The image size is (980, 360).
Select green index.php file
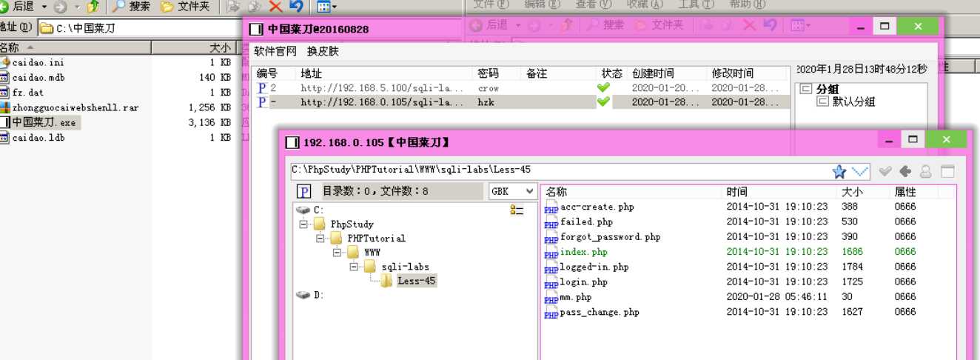pos(576,252)
